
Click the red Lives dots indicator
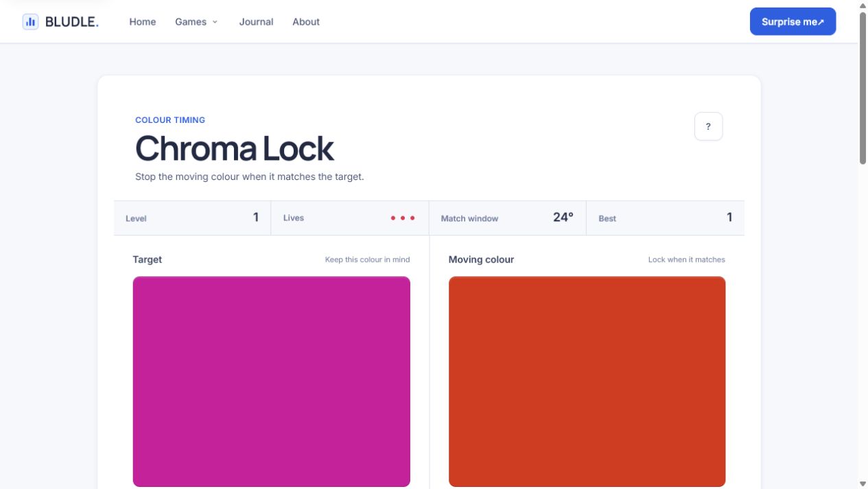pos(403,218)
